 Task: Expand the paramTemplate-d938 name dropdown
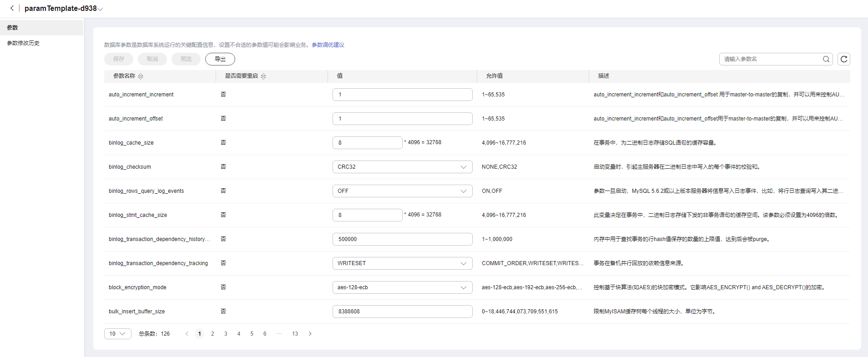(x=100, y=9)
